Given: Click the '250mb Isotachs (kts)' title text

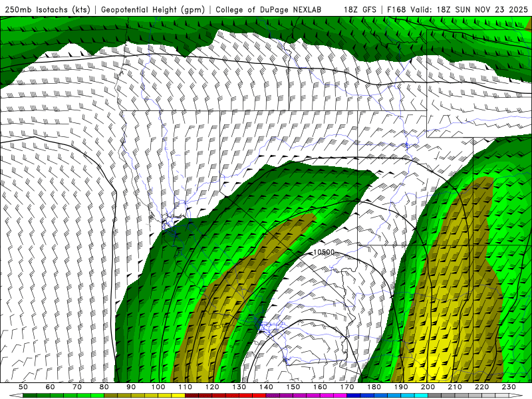Looking at the screenshot, I should [47, 9].
